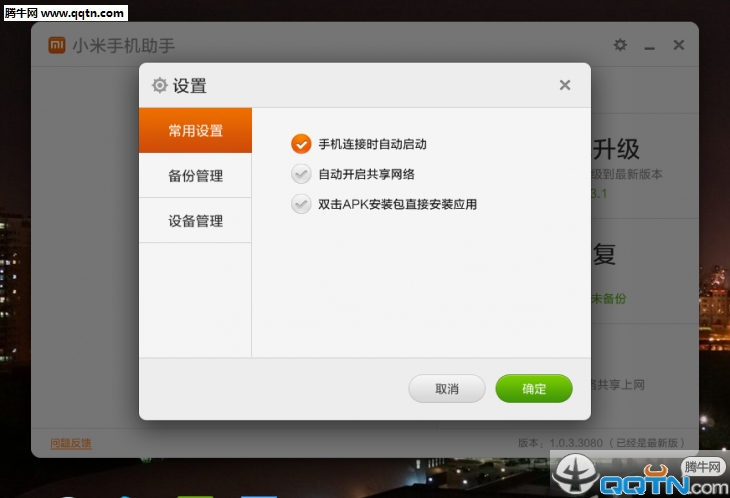Viewport: 730px width, 498px height.
Task: Click the 小米手机助手 title text
Action: point(124,46)
